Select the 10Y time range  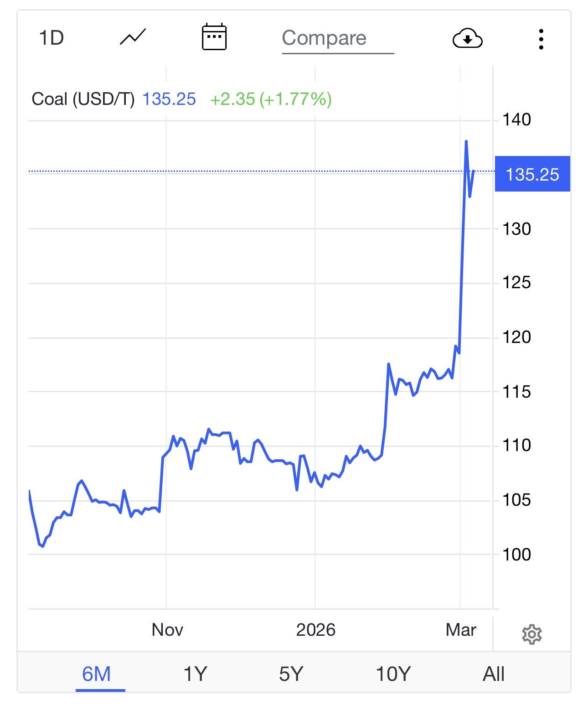click(393, 674)
